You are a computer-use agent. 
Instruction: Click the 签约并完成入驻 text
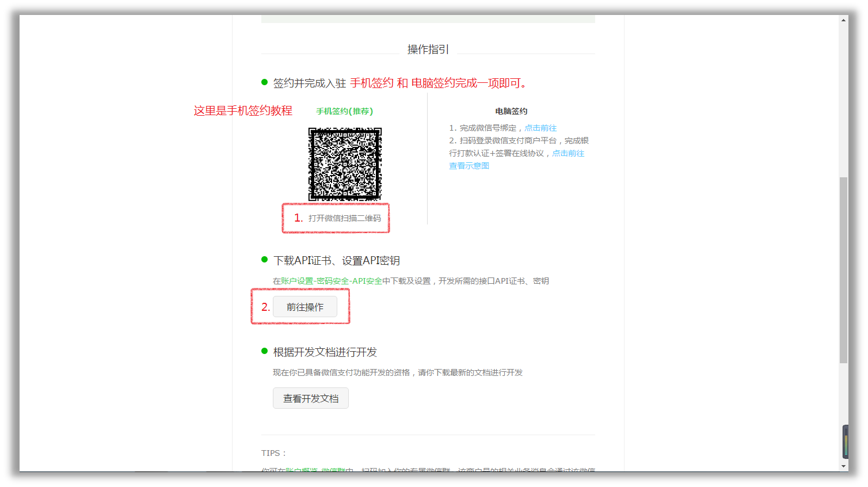click(310, 83)
